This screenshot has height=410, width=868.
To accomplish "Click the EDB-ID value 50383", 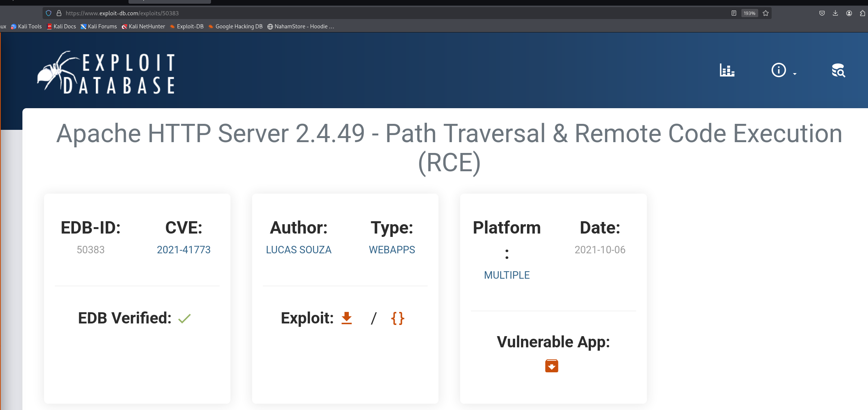I will (x=91, y=250).
